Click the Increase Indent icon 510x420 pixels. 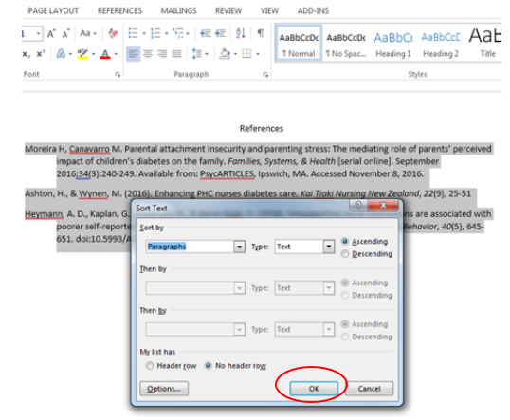pyautogui.click(x=220, y=33)
